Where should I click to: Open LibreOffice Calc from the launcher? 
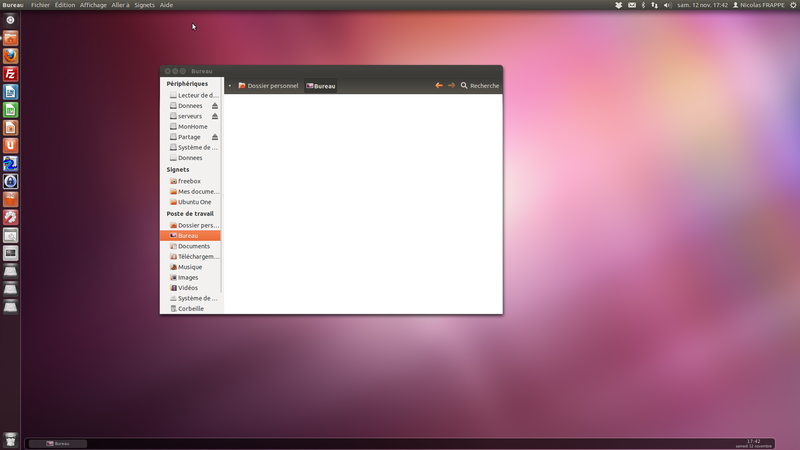point(10,110)
